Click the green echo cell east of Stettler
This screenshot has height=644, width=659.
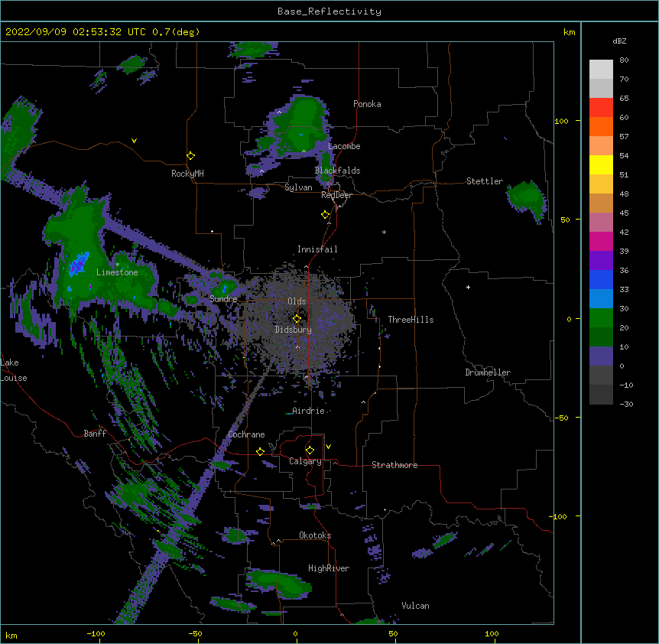pyautogui.click(x=527, y=200)
